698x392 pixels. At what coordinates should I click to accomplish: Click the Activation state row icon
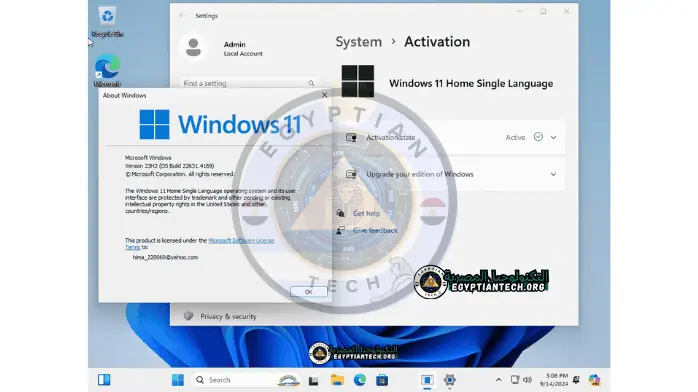[x=351, y=137]
